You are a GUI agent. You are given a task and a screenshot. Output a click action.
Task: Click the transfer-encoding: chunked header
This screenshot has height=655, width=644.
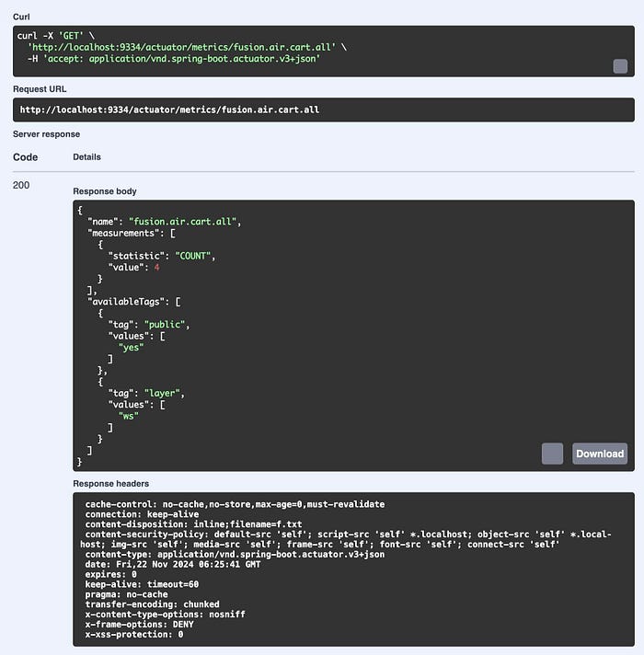[153, 604]
